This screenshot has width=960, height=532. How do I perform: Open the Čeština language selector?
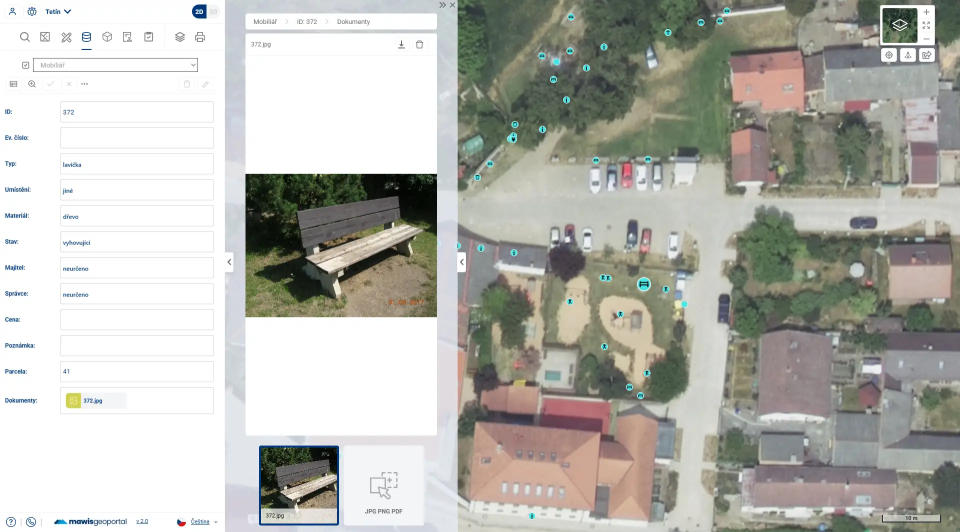tap(198, 521)
